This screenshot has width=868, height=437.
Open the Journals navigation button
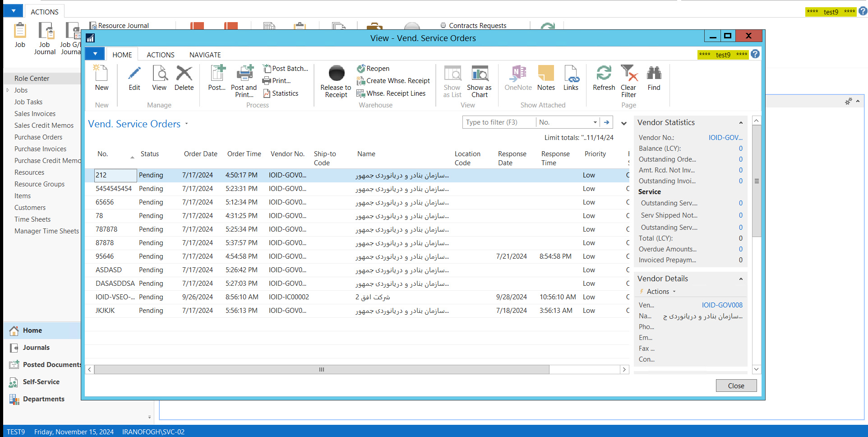tap(42, 348)
